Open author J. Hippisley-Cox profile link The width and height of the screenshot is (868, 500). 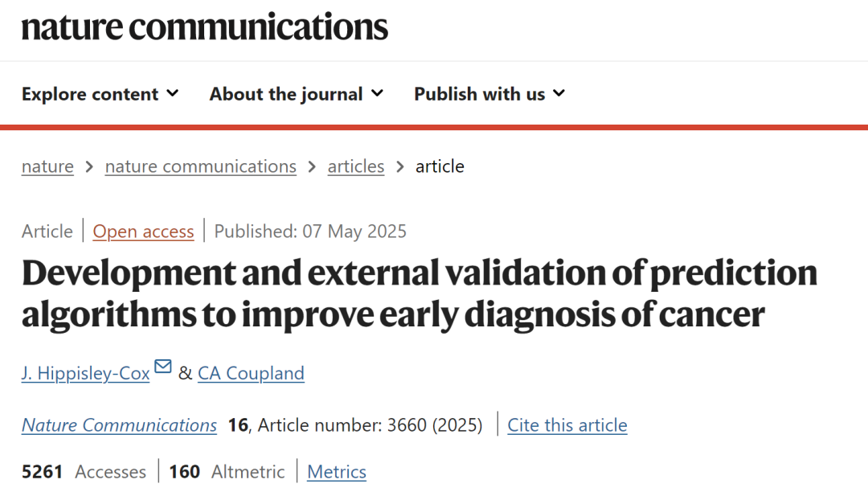pyautogui.click(x=86, y=374)
